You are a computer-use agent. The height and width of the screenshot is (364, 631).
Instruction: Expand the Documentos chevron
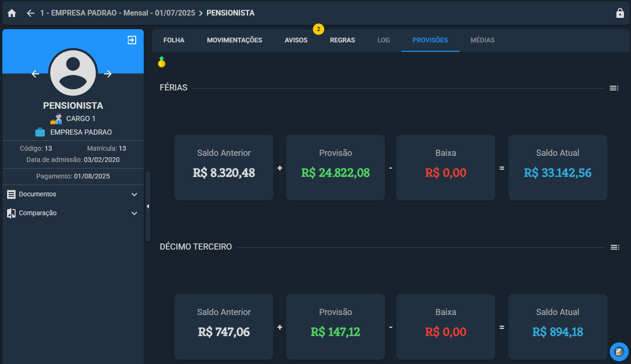(x=134, y=194)
